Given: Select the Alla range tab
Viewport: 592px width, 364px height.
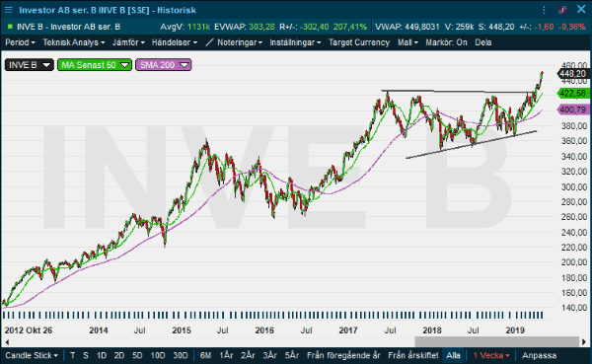Looking at the screenshot, I should (x=453, y=355).
